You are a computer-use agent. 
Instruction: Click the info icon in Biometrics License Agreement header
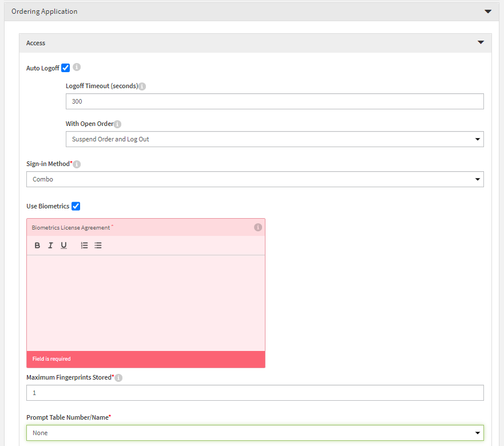pyautogui.click(x=257, y=227)
